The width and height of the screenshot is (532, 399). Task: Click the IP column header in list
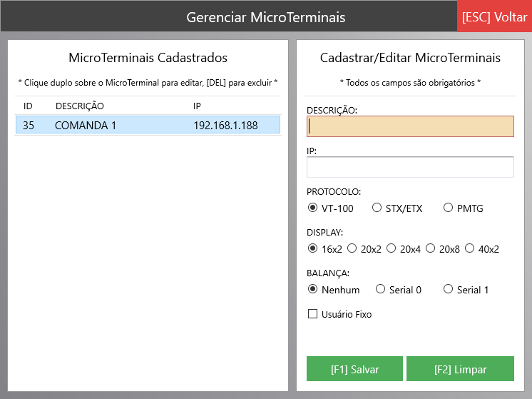click(198, 106)
